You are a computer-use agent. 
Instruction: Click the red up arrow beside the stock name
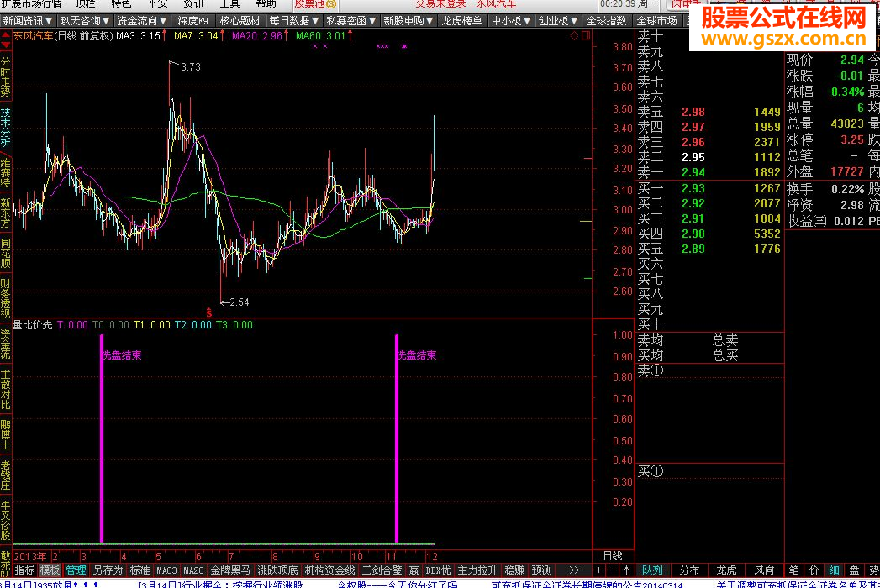coord(6,36)
